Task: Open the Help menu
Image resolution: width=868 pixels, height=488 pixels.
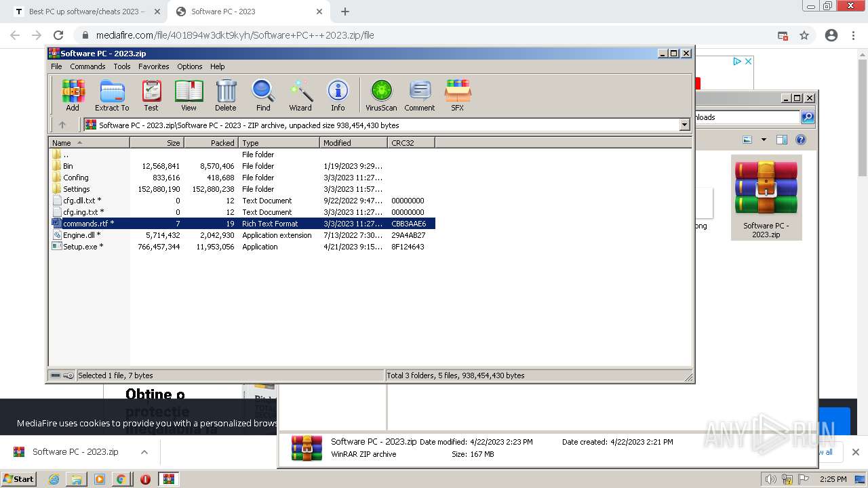Action: coord(218,66)
